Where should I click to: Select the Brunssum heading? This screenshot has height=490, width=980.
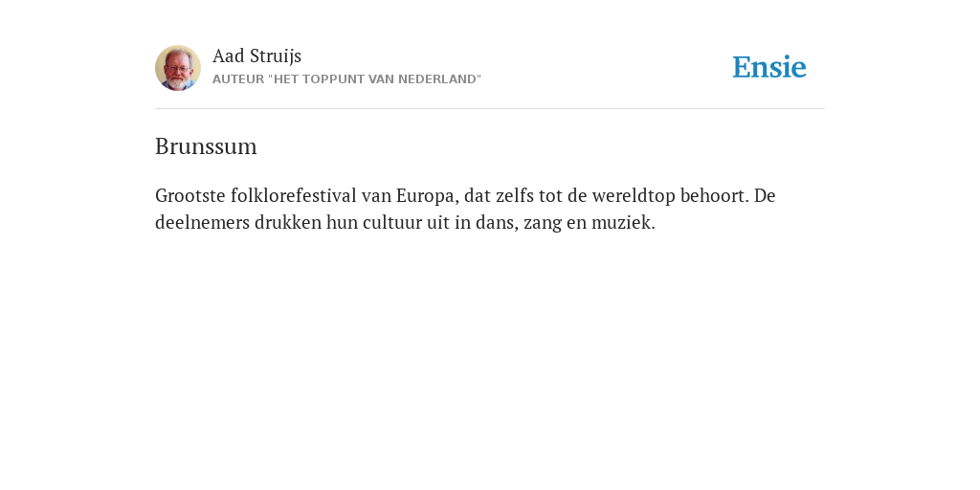(x=207, y=146)
